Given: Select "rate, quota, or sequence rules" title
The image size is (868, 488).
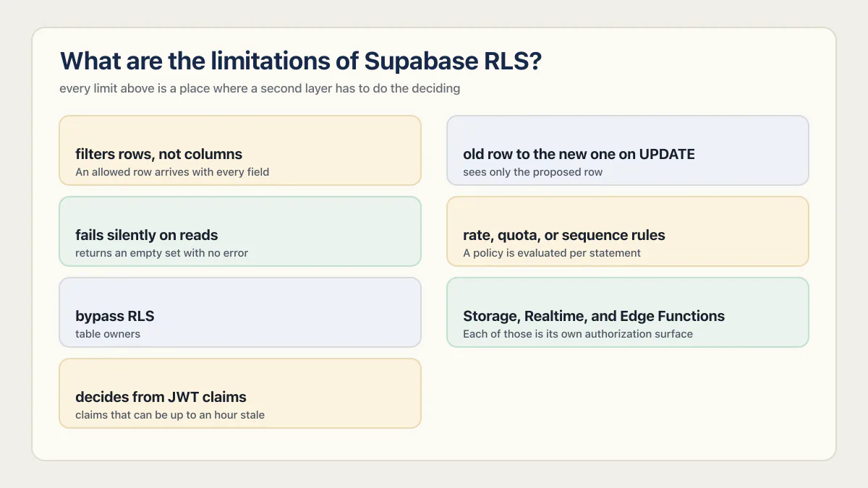Looking at the screenshot, I should pos(563,235).
